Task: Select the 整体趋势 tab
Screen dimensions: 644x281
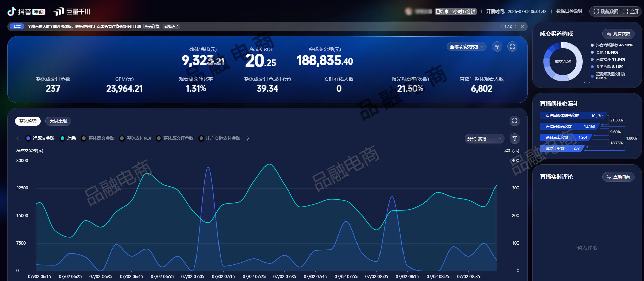Action: pyautogui.click(x=28, y=121)
